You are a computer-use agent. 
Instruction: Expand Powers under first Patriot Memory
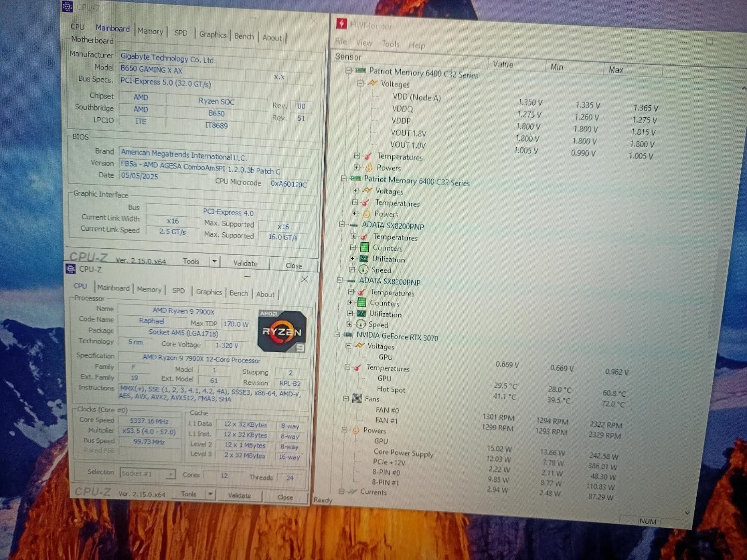click(356, 167)
